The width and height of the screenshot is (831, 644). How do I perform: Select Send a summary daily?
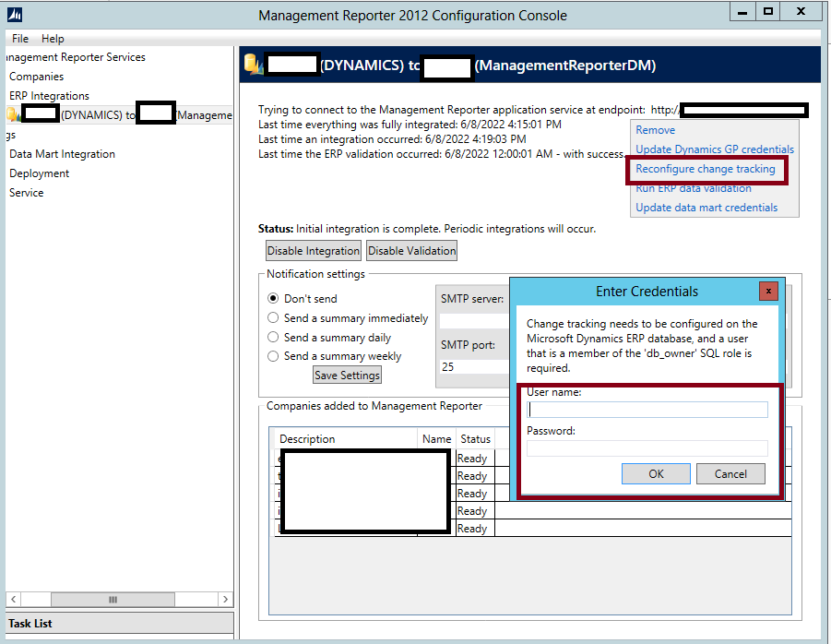point(273,337)
